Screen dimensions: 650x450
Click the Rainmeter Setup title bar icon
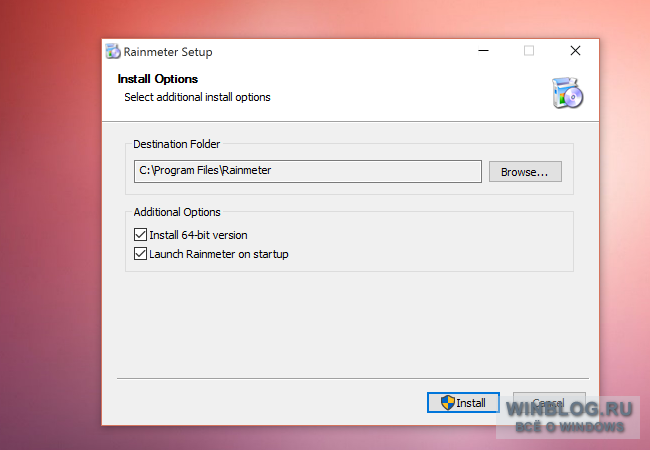(x=113, y=51)
